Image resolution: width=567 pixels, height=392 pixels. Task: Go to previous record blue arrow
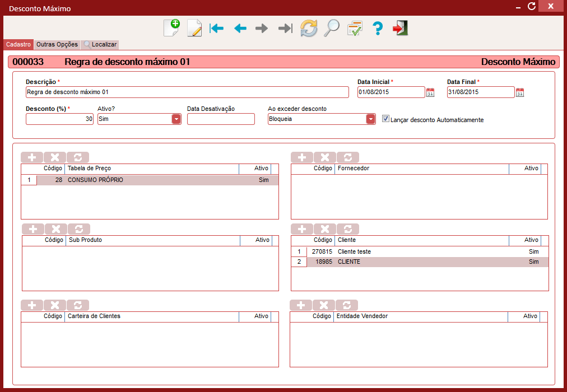pyautogui.click(x=240, y=28)
